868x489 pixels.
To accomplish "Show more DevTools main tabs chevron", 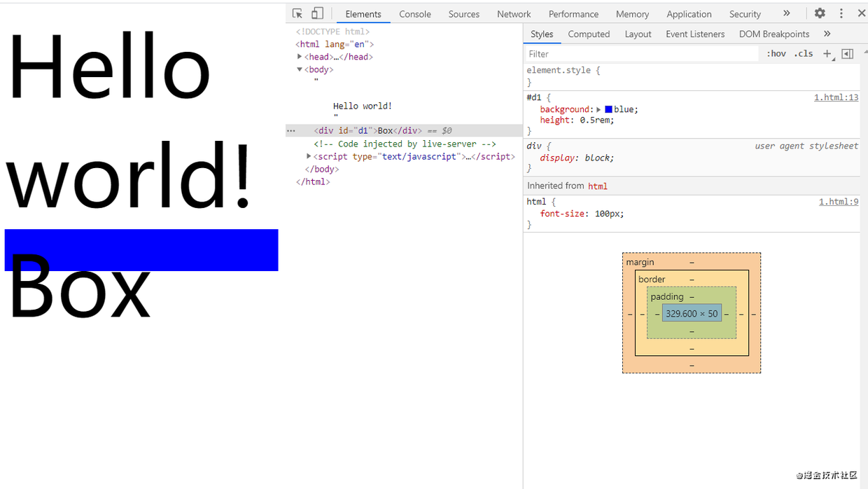I will 787,13.
